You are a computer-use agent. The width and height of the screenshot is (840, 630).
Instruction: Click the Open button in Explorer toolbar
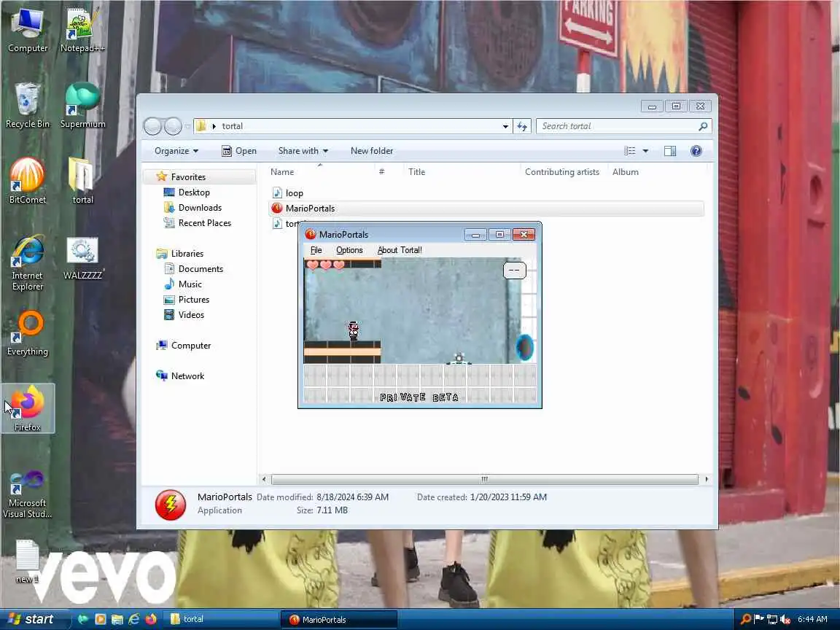click(x=239, y=151)
